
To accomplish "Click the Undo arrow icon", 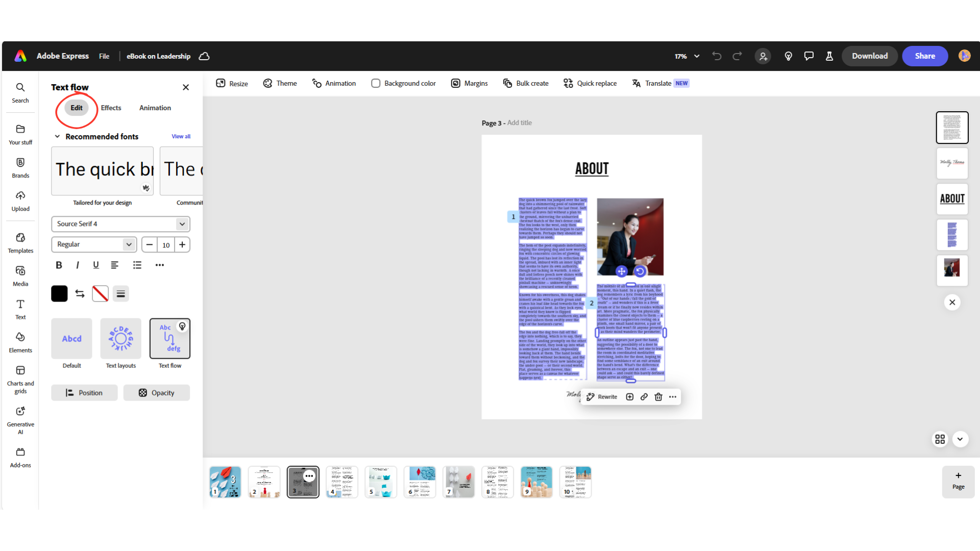I will [717, 56].
